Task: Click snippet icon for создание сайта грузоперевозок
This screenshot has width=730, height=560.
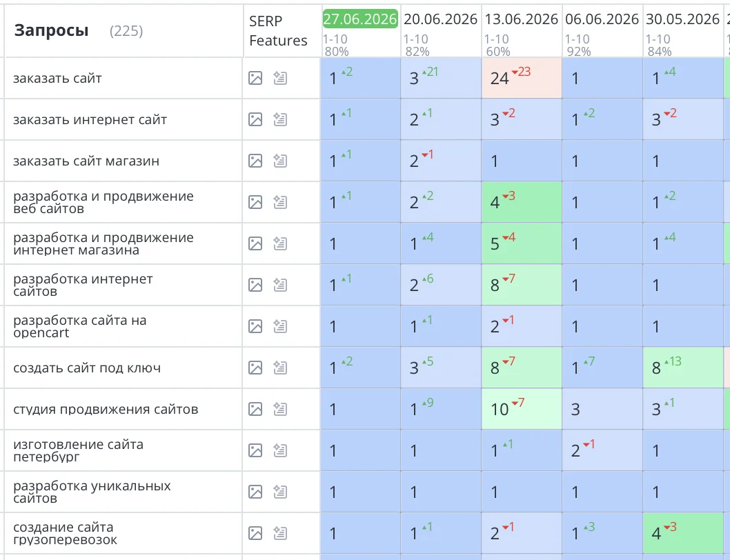Action: (280, 534)
